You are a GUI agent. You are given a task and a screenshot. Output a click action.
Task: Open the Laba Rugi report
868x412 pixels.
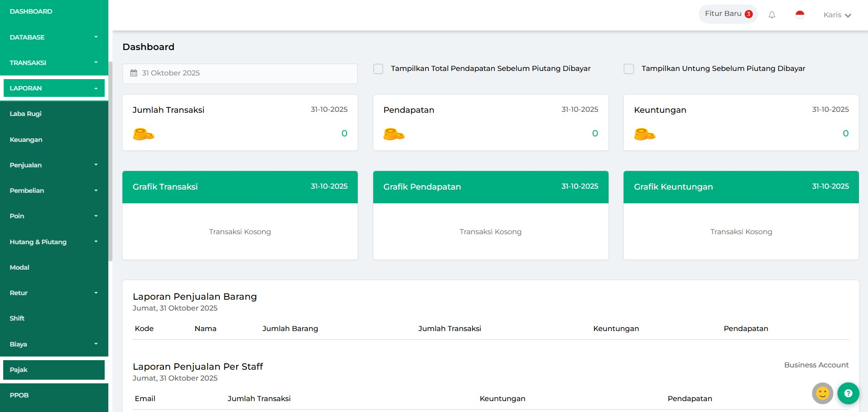coord(25,114)
